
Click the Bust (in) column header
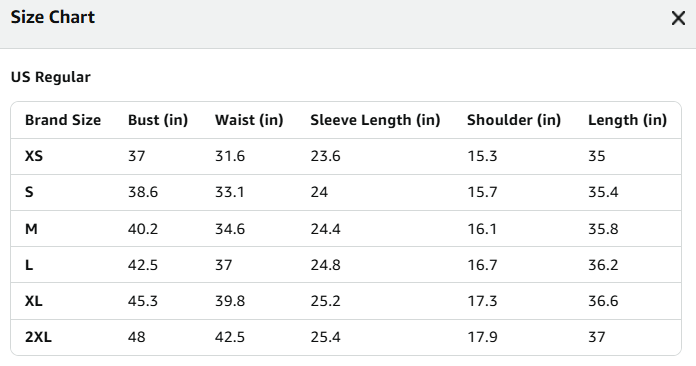158,120
